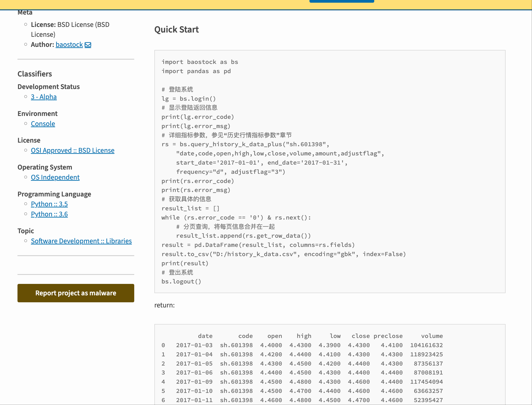Click the Quick Start heading
532x405 pixels.
click(177, 29)
